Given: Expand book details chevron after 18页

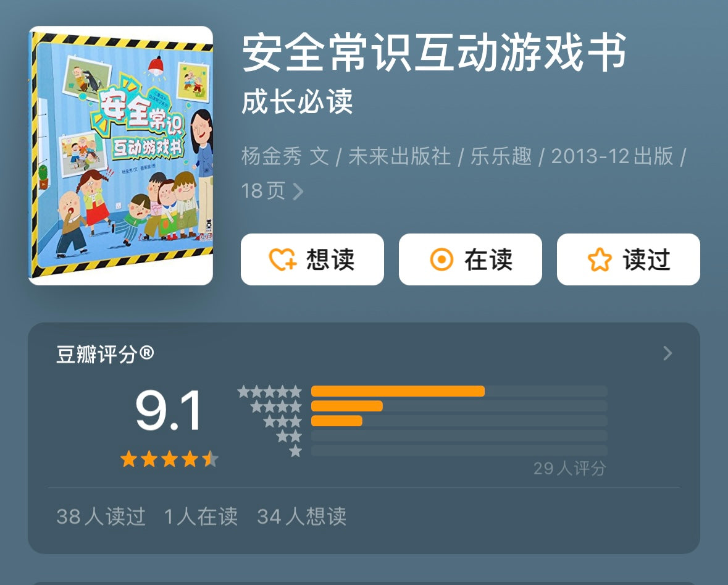Looking at the screenshot, I should 298,191.
